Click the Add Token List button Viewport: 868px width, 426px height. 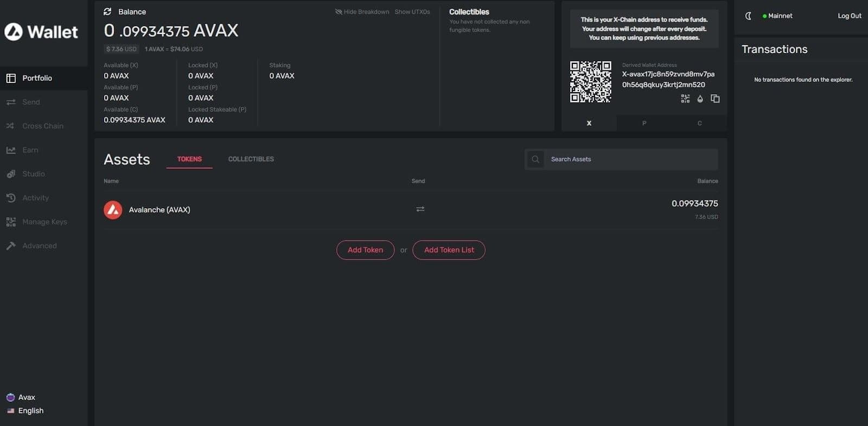pos(449,250)
